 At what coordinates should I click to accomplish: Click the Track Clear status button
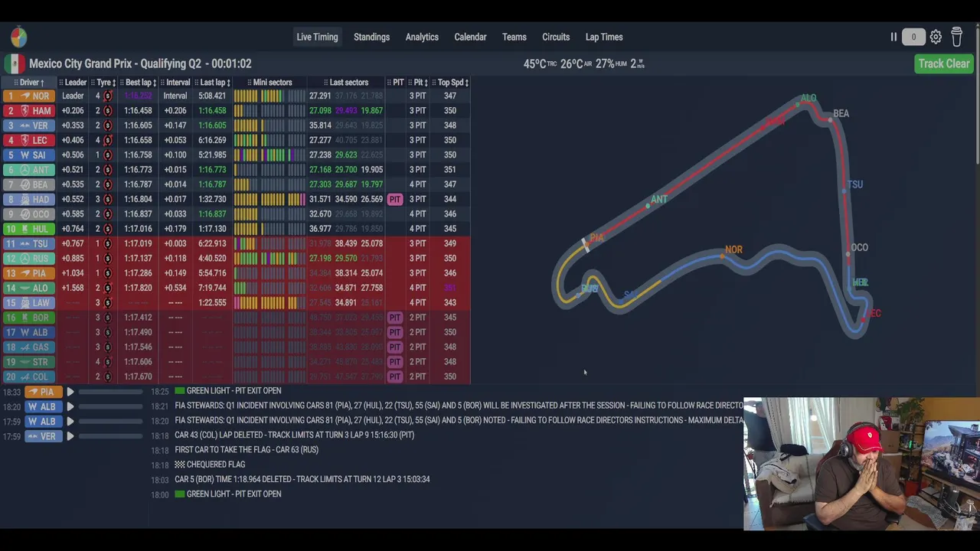click(943, 64)
